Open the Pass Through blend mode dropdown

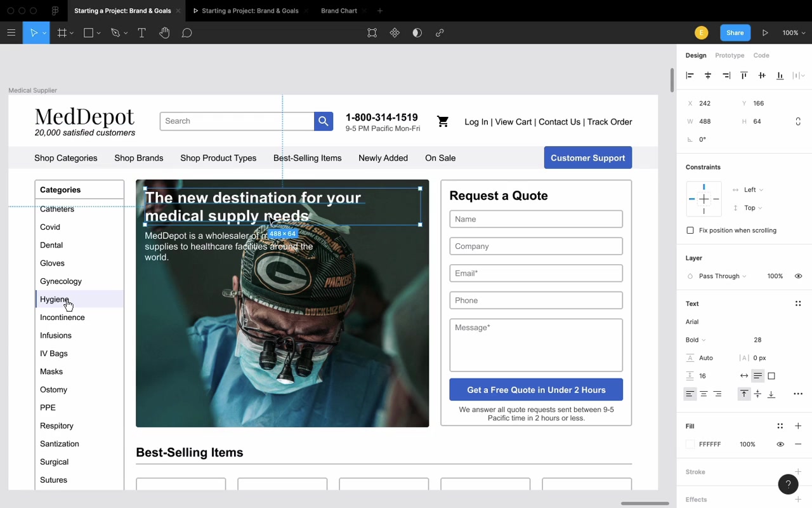coord(723,276)
